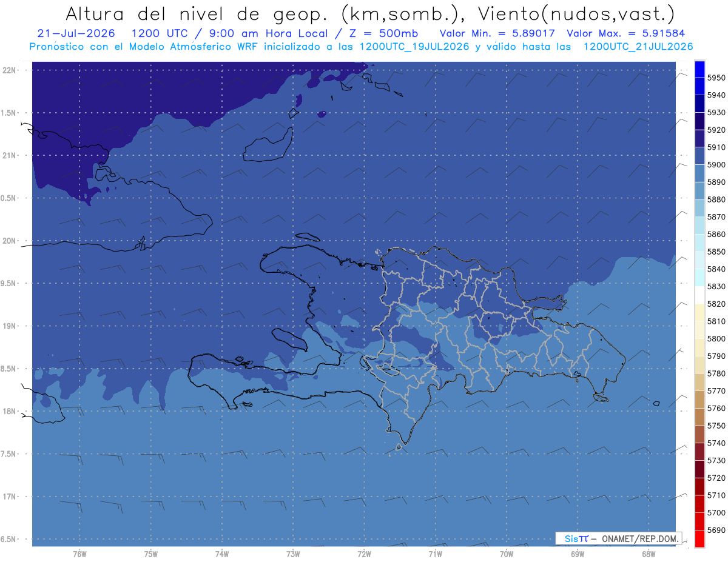728x562 pixels.
Task: Click the '20N' latitude axis label
Action: click(9, 241)
